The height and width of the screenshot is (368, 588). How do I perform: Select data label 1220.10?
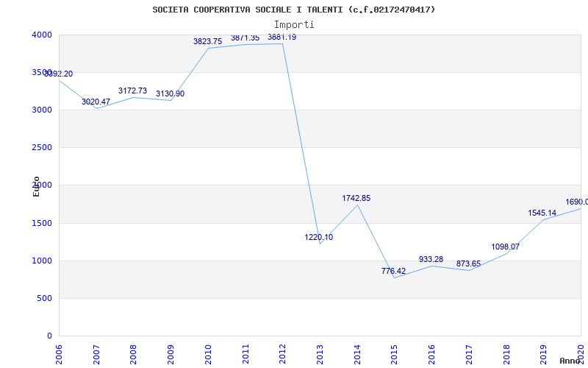(319, 237)
